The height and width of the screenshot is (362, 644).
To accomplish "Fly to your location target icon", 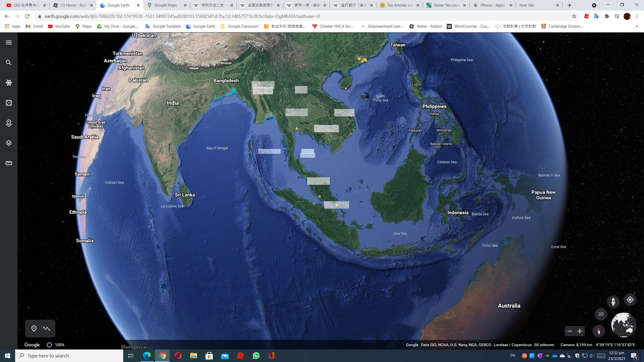I will [x=630, y=300].
